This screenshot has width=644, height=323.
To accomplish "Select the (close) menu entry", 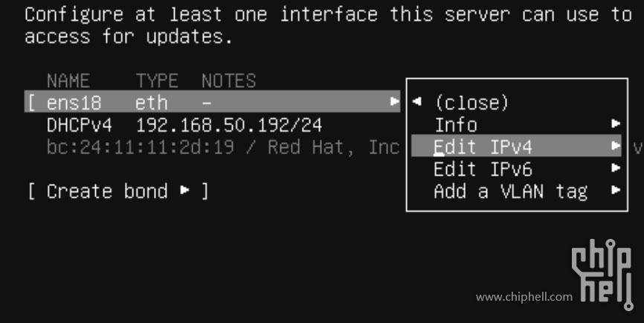I will coord(471,103).
